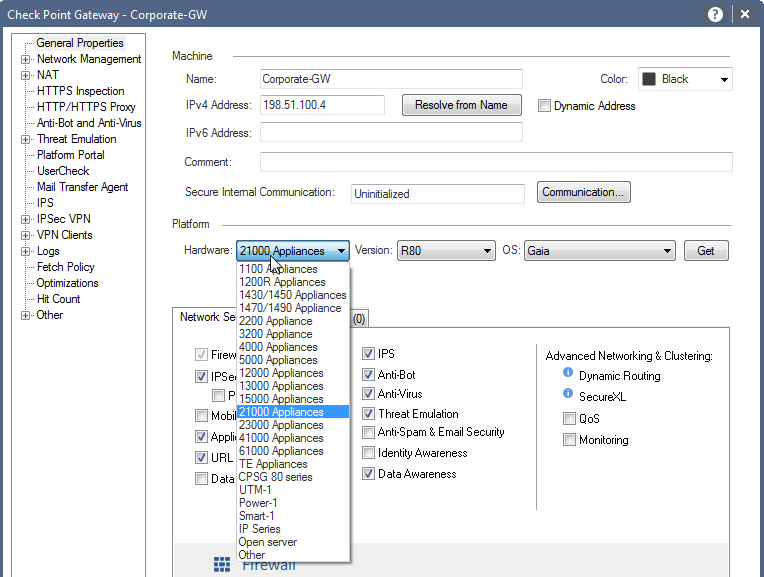Click the Firewall grid icon
Image resolution: width=764 pixels, height=577 pixels.
[x=222, y=564]
